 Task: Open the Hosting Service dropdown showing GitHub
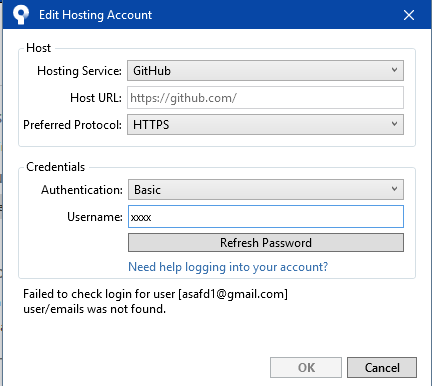[265, 71]
